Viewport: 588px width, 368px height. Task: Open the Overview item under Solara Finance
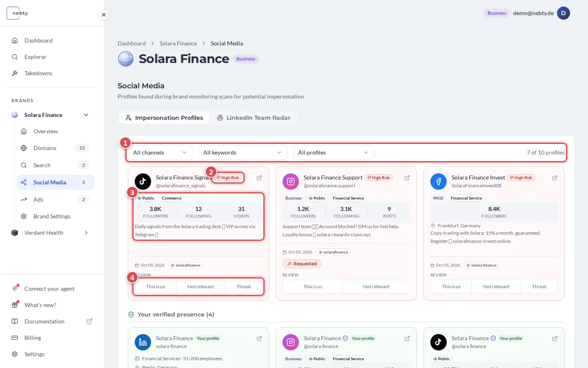[x=56, y=131]
